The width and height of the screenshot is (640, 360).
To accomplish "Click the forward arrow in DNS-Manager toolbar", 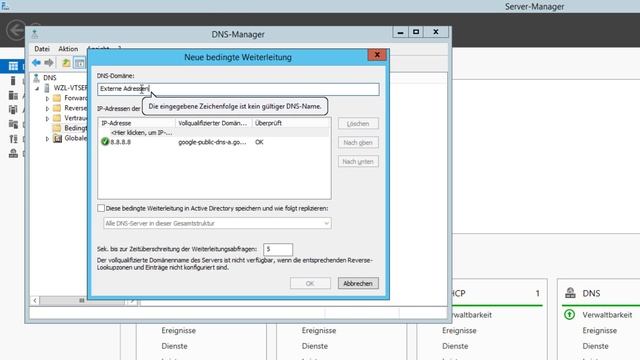I will point(49,62).
